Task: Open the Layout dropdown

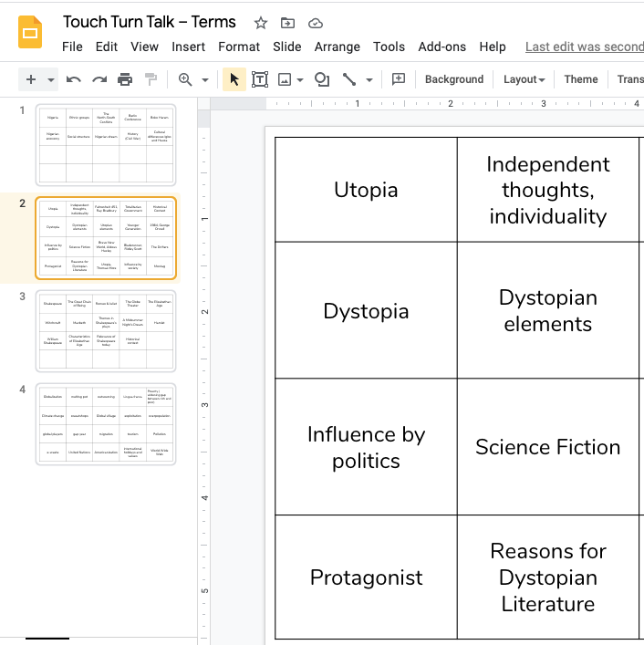Action: coord(525,79)
